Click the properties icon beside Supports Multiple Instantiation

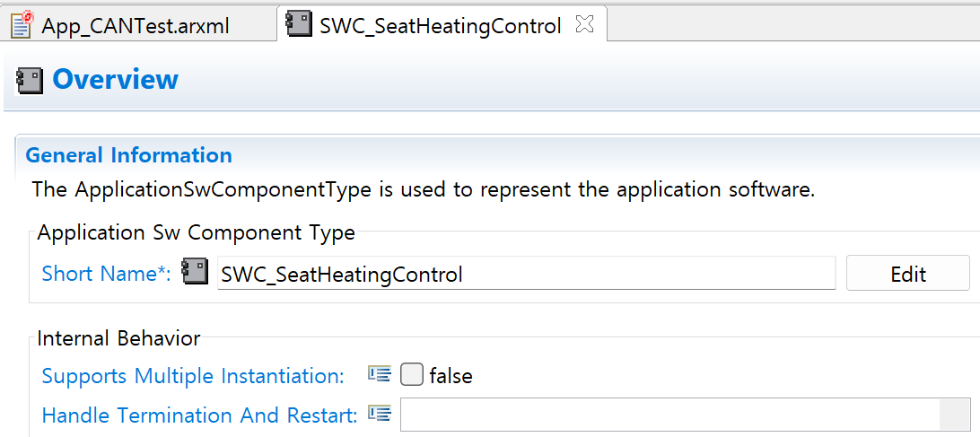(x=379, y=374)
